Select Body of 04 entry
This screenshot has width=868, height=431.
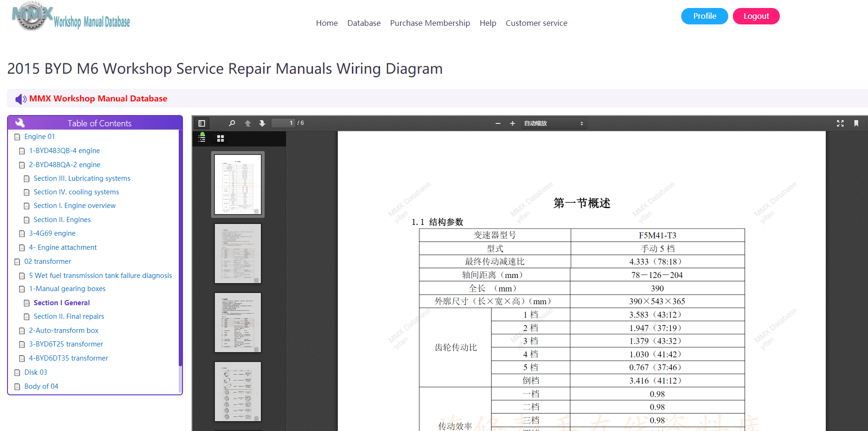41,386
